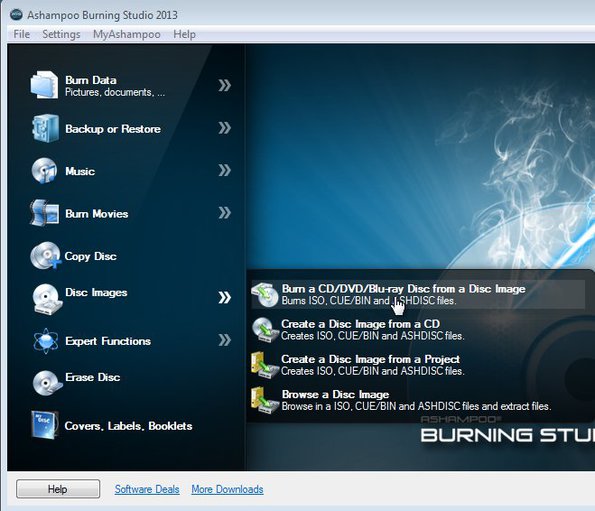Open the Help menu in menu bar
Viewport: 595px width, 511px height.
(184, 34)
